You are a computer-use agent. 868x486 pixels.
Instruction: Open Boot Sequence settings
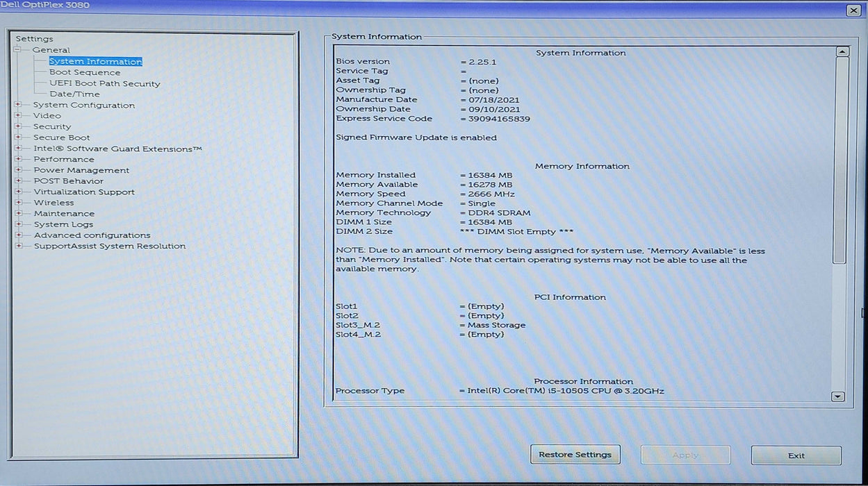click(85, 72)
